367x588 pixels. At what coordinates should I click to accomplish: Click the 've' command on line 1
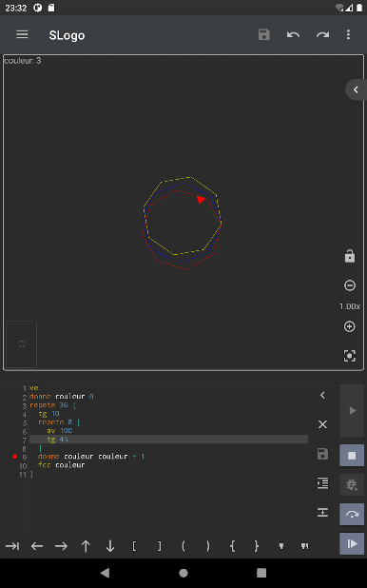33,388
